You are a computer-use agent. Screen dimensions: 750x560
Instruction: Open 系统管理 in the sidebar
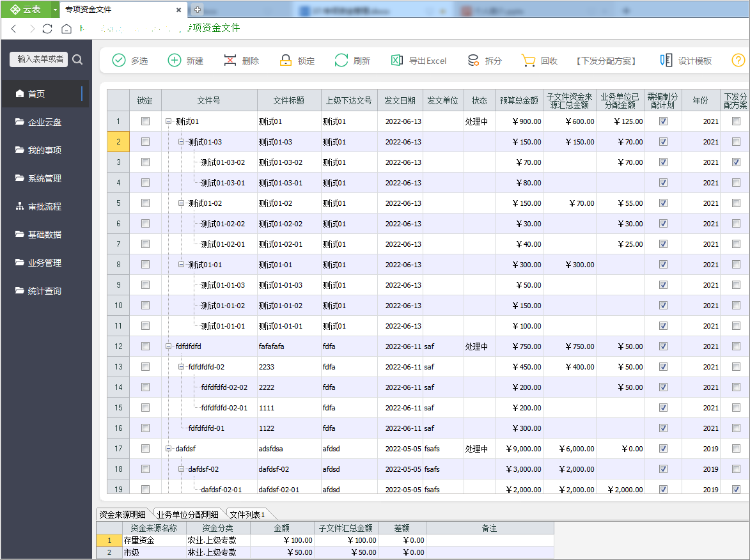tap(45, 178)
